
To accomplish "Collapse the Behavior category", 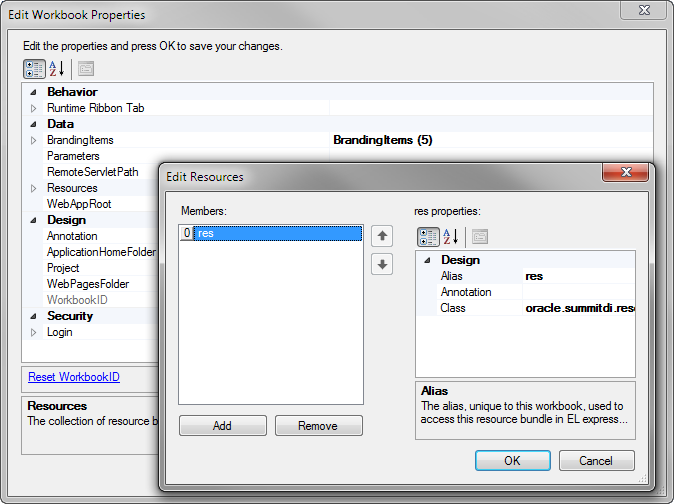I will pos(33,92).
